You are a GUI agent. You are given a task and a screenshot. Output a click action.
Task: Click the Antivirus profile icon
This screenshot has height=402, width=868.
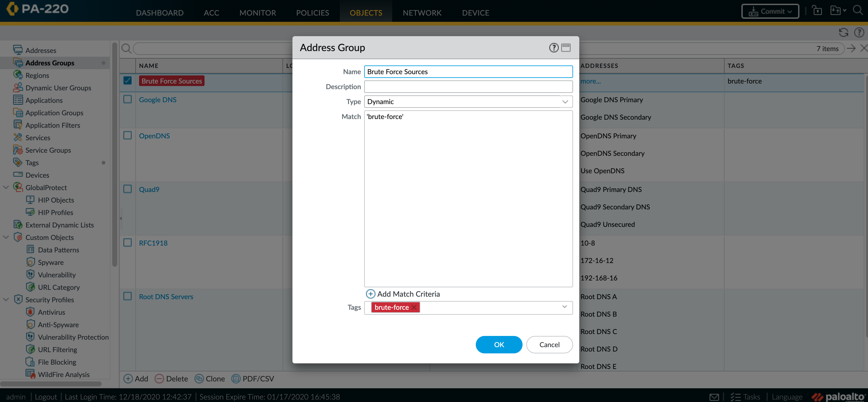click(x=31, y=312)
